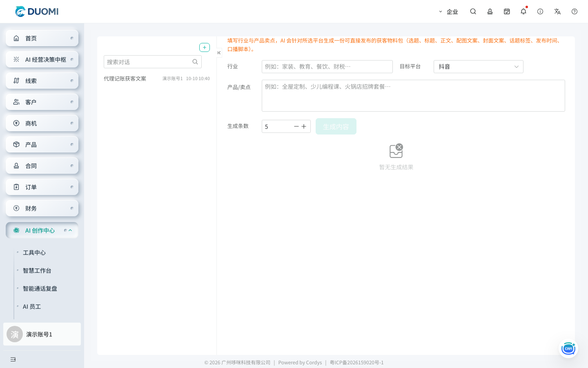Click the info circle icon in header

[x=540, y=11]
